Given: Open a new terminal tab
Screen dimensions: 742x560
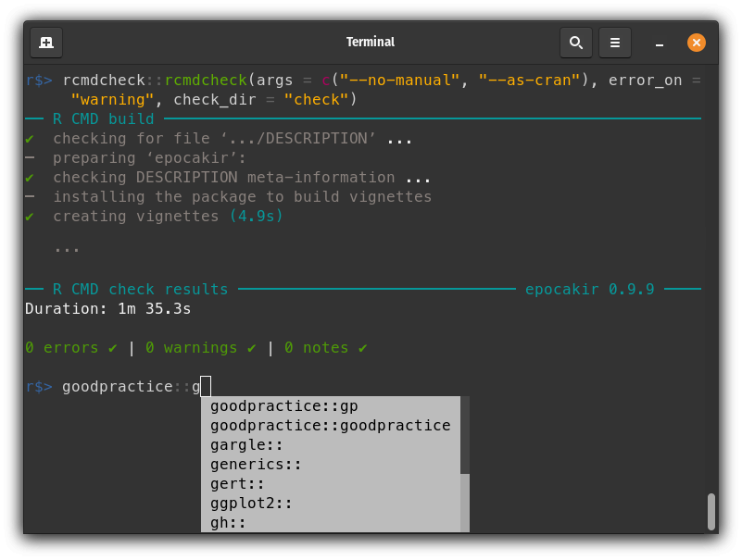Looking at the screenshot, I should (x=46, y=43).
